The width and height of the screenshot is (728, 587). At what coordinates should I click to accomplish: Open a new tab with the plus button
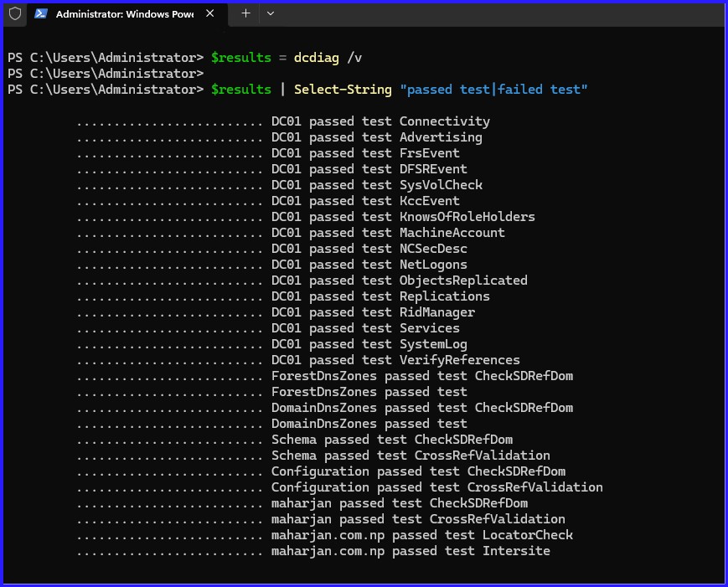(x=245, y=13)
